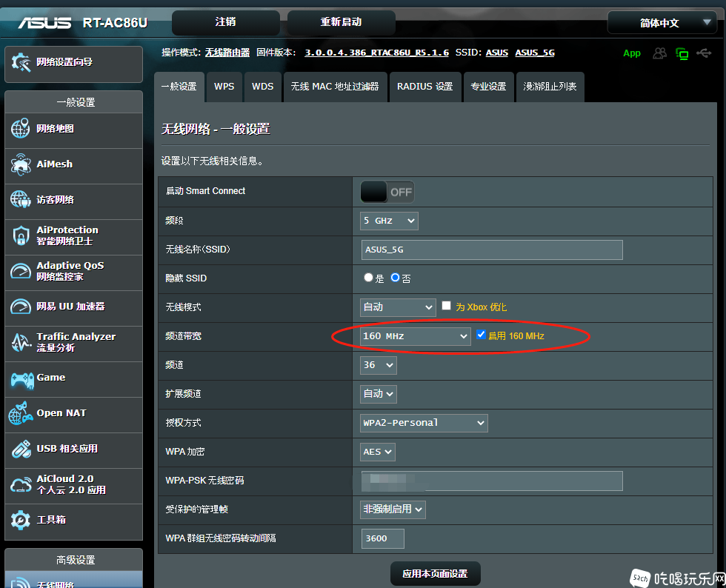Check the 为 Xbox 优化 checkbox
Screen dimensions: 726x588
pyautogui.click(x=446, y=306)
